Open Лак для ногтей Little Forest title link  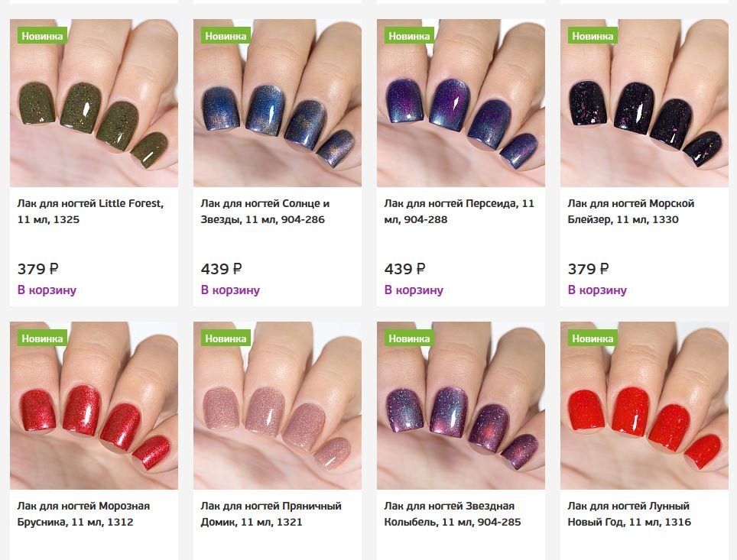pyautogui.click(x=91, y=212)
